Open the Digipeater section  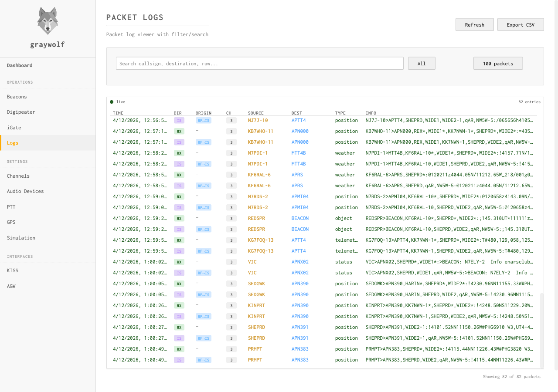tap(21, 112)
